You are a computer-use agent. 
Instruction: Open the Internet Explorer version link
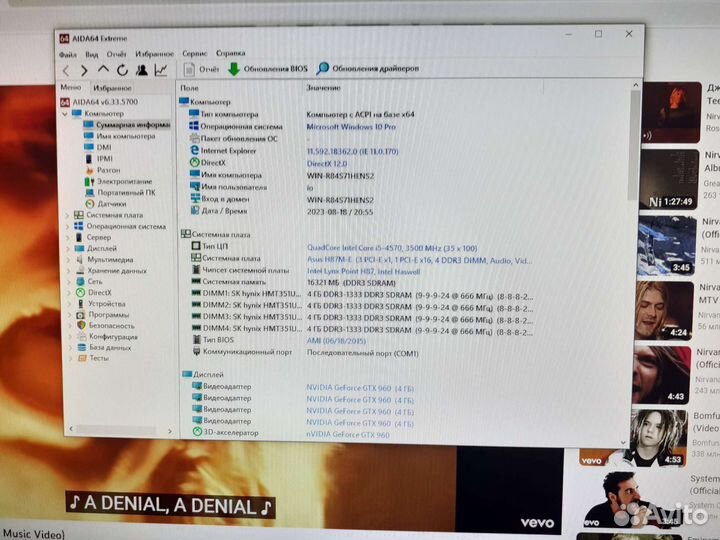tap(353, 151)
